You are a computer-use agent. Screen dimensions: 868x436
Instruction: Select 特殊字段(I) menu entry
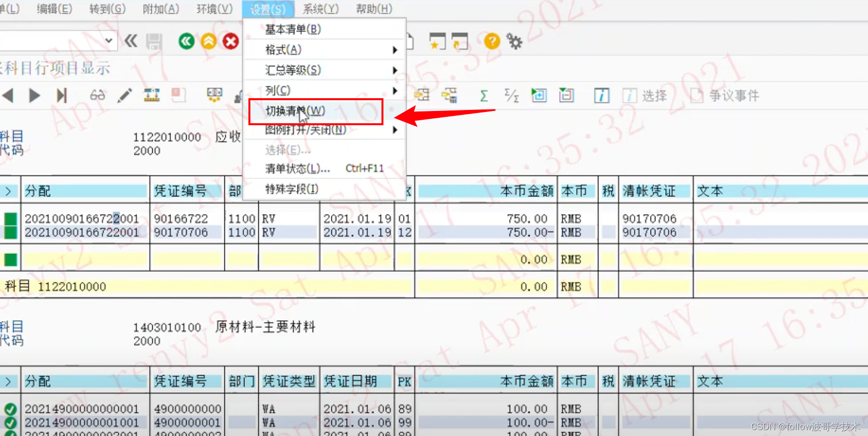325,189
